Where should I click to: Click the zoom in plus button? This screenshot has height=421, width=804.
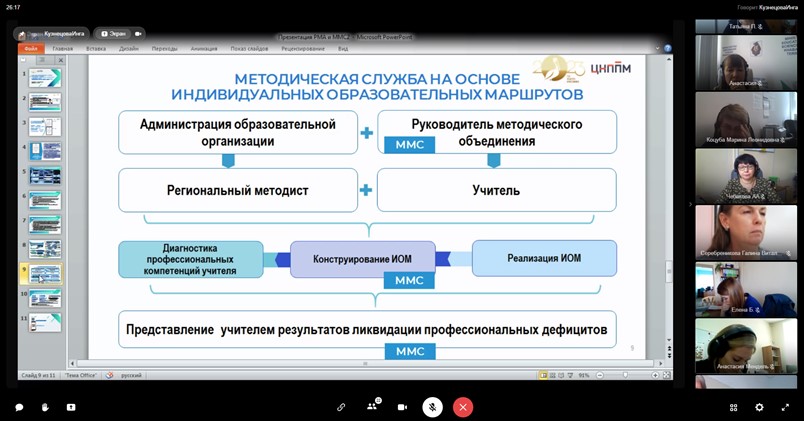tap(655, 375)
